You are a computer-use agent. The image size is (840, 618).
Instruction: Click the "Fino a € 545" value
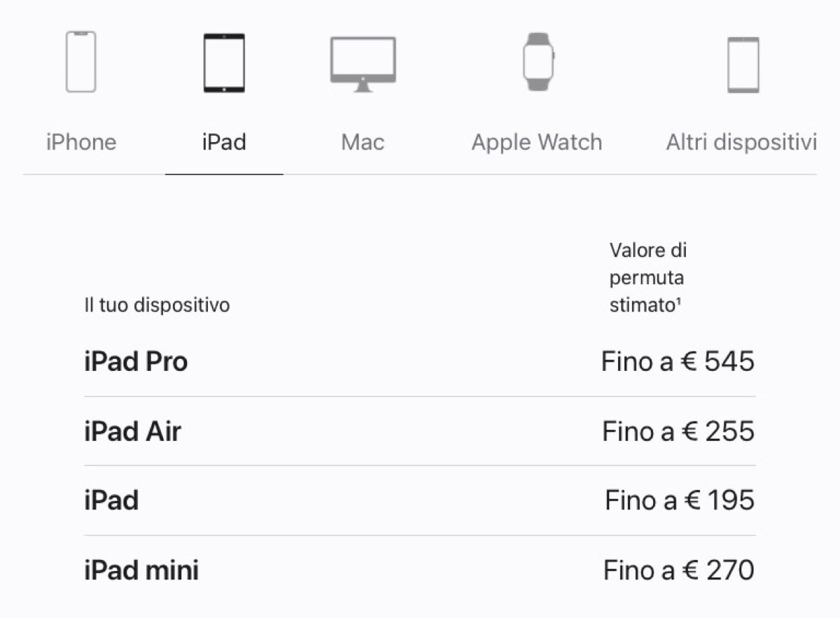[678, 362]
